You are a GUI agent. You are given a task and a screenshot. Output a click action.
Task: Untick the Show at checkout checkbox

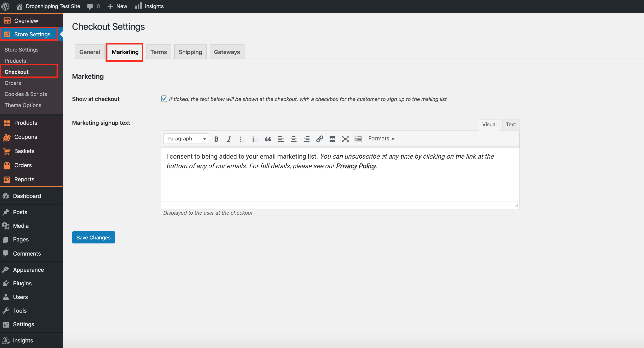click(164, 99)
